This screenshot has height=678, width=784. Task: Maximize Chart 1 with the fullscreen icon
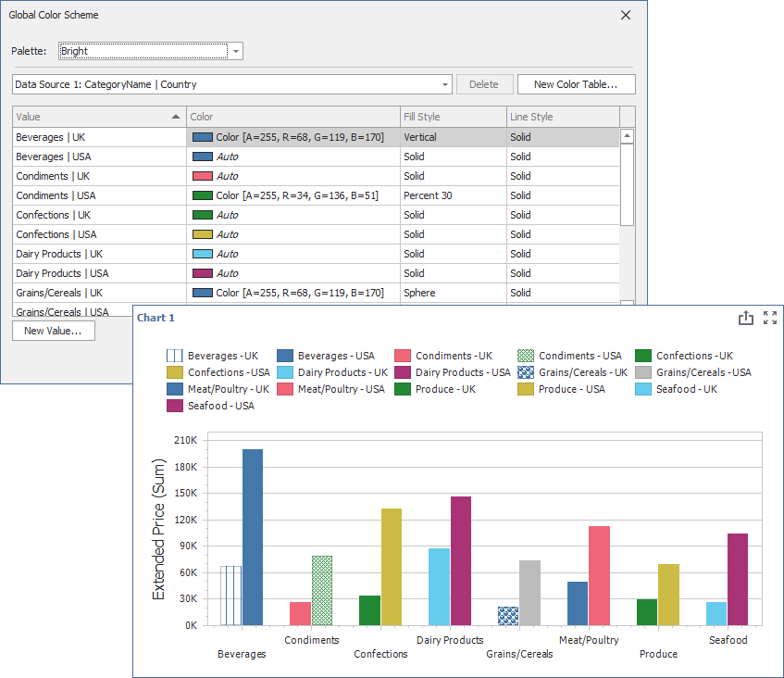click(x=770, y=318)
